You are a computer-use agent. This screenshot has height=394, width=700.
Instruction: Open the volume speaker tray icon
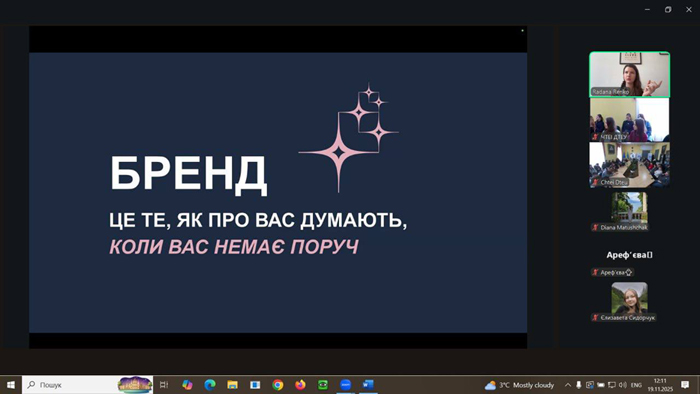click(x=623, y=385)
